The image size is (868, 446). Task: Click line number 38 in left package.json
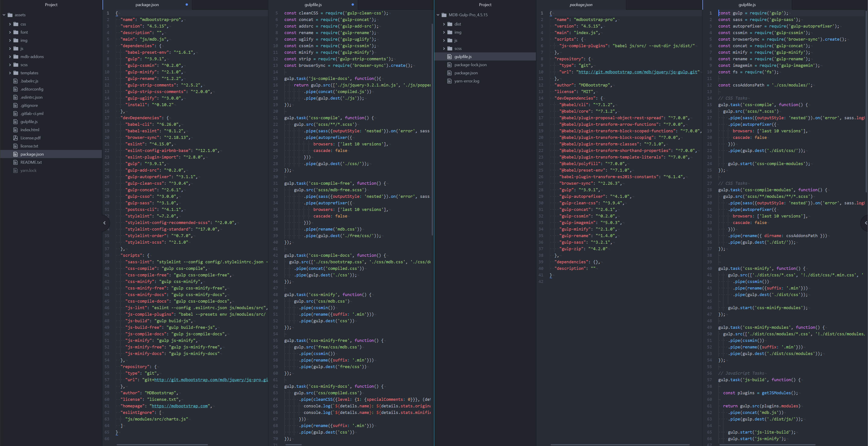[107, 255]
